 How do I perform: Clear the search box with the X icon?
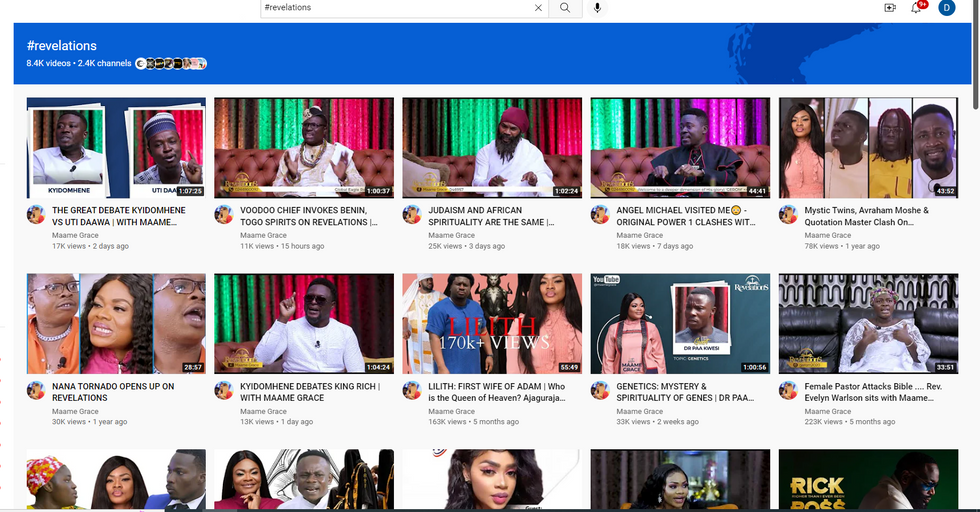[x=538, y=8]
